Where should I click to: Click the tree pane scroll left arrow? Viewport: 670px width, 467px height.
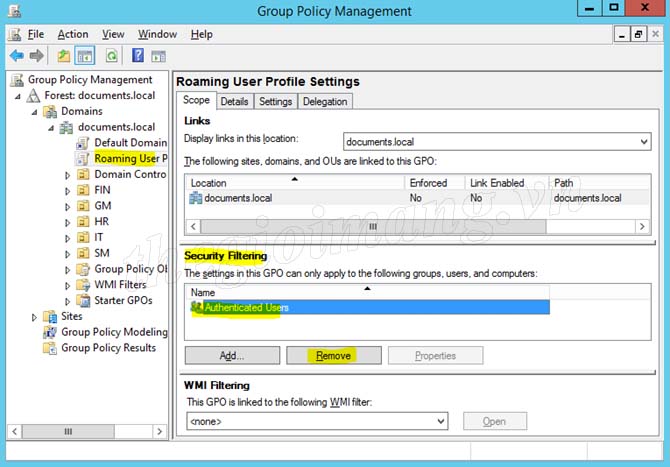click(x=15, y=432)
